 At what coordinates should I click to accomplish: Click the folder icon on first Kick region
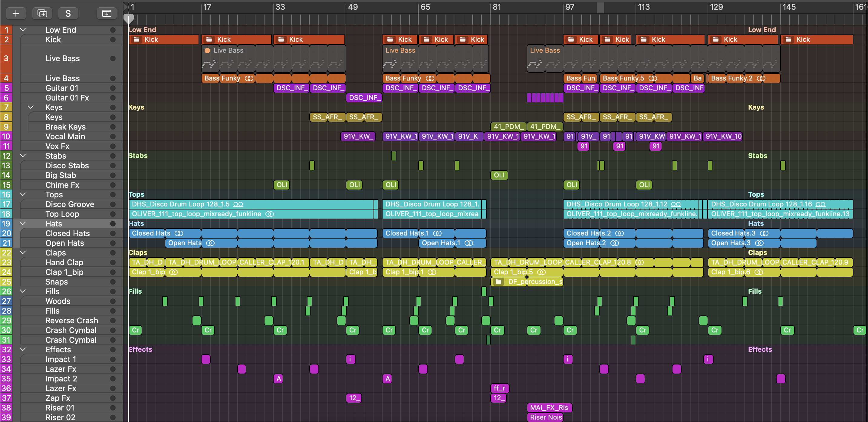(136, 39)
